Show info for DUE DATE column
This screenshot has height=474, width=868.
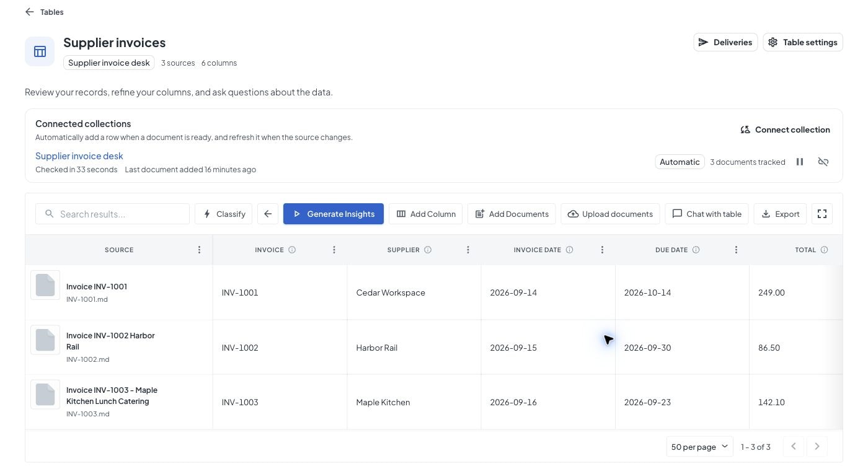point(696,250)
